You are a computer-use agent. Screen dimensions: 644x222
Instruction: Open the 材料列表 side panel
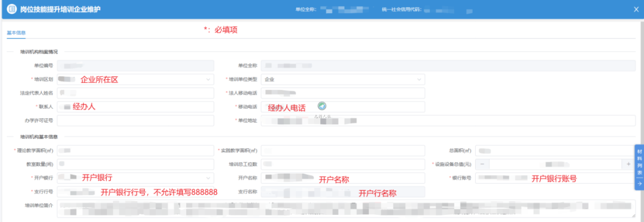point(639,162)
